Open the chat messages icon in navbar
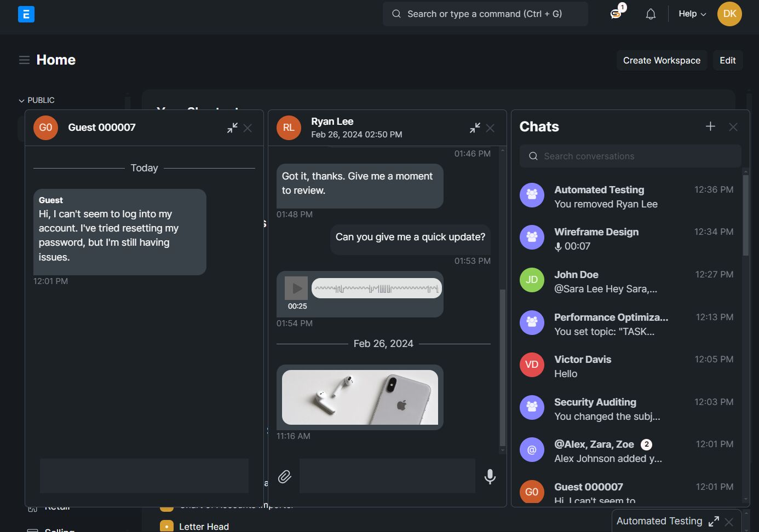 616,14
